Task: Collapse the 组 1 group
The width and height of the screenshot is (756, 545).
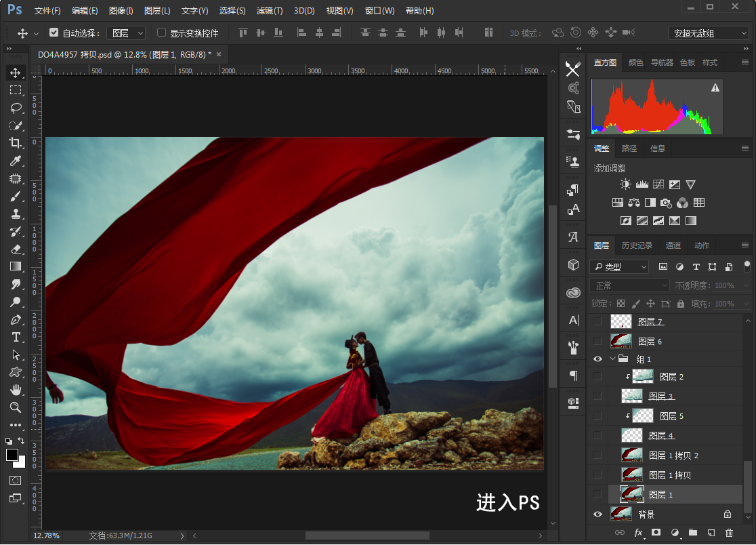Action: click(x=613, y=359)
